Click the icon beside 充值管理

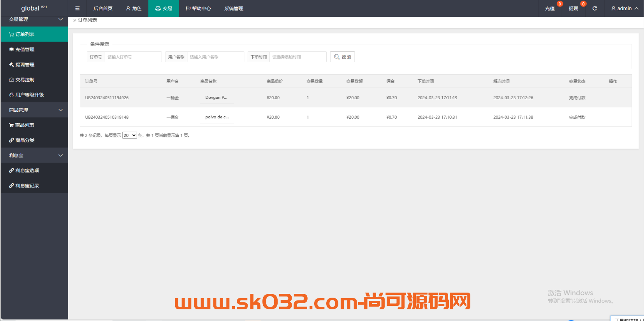pyautogui.click(x=12, y=49)
